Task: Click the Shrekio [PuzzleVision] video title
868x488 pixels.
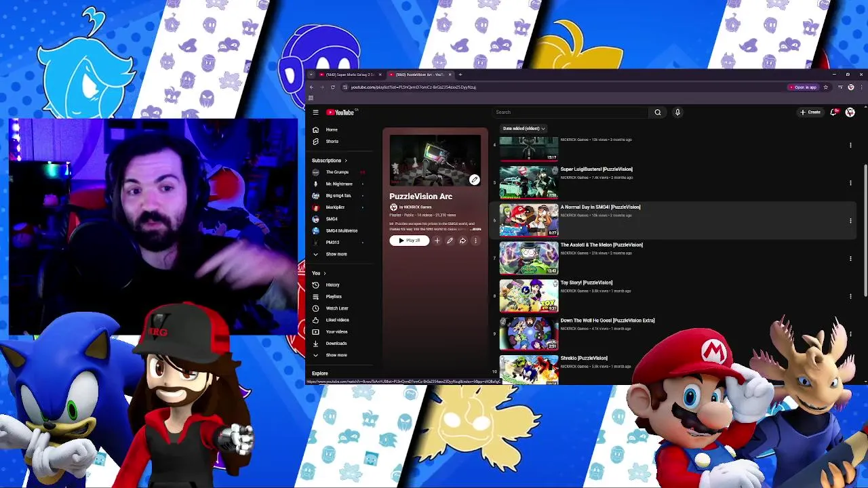Action: (584, 359)
